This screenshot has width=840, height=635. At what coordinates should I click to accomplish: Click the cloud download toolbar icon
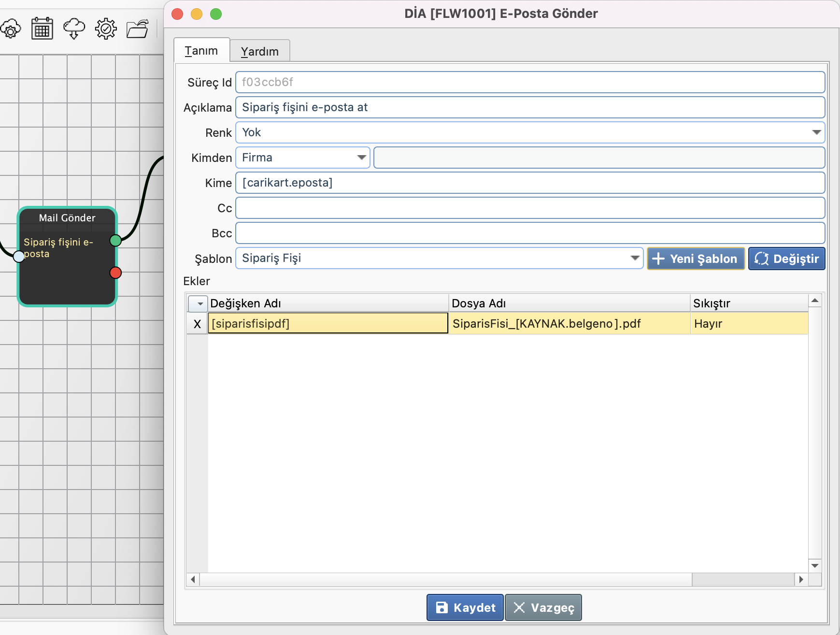pyautogui.click(x=74, y=29)
